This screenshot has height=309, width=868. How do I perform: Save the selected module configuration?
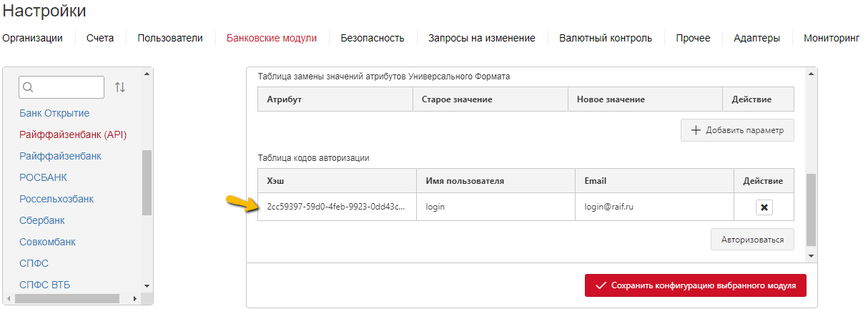tap(696, 285)
